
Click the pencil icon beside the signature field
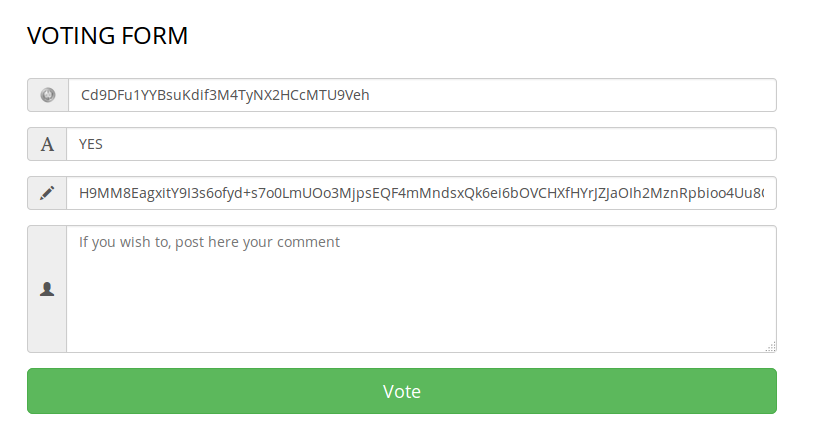[47, 193]
